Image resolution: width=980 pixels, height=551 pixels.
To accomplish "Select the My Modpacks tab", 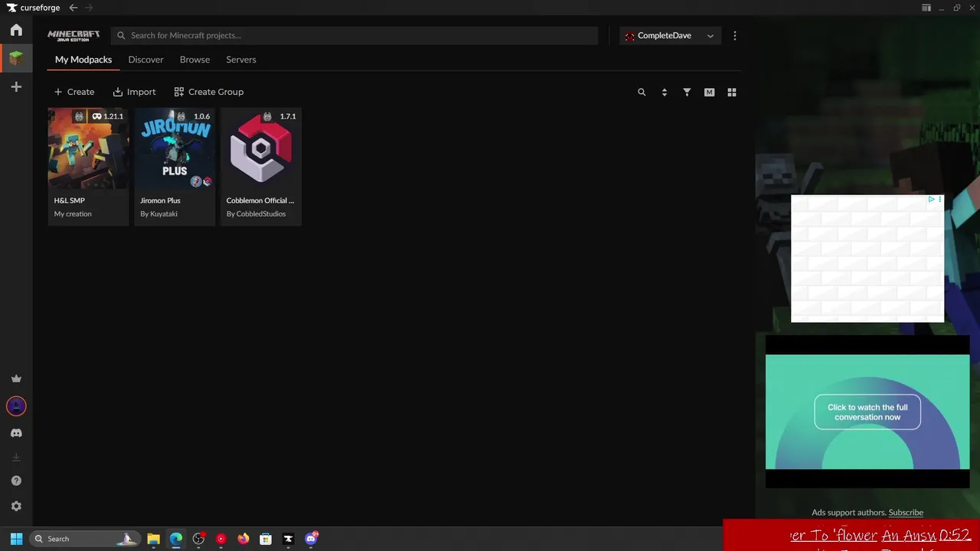I will tap(83, 60).
